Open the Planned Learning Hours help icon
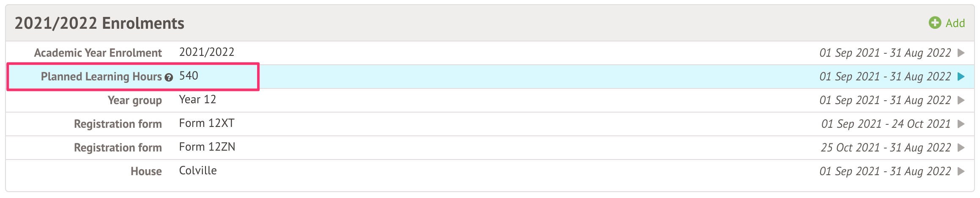The image size is (980, 198). (x=169, y=77)
